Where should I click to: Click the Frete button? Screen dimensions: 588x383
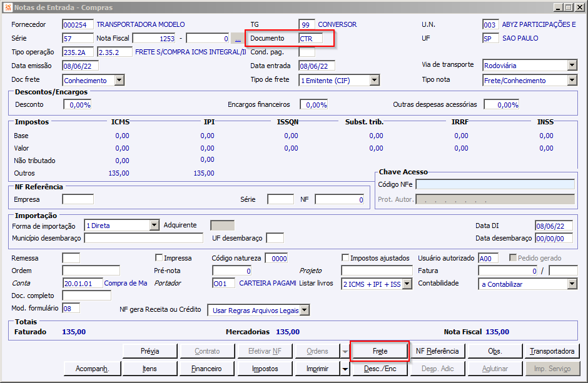tap(380, 351)
